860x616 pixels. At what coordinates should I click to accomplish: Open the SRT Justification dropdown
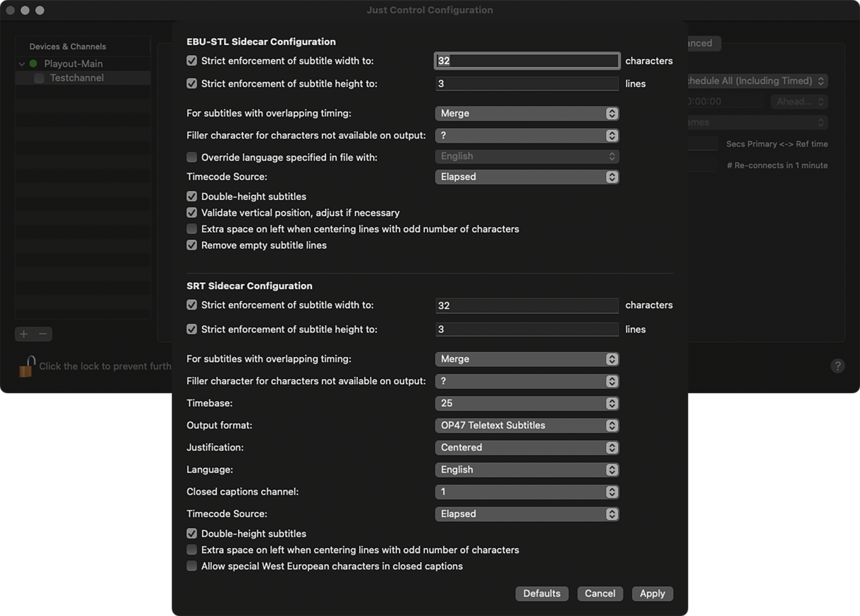point(527,447)
